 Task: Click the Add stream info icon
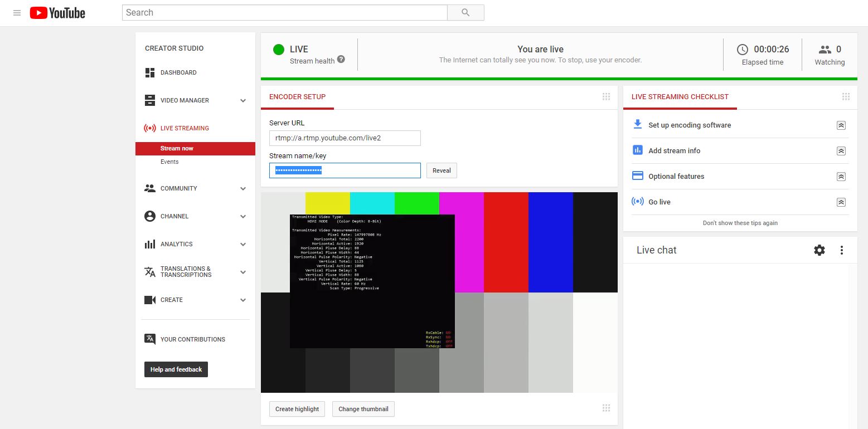click(637, 150)
